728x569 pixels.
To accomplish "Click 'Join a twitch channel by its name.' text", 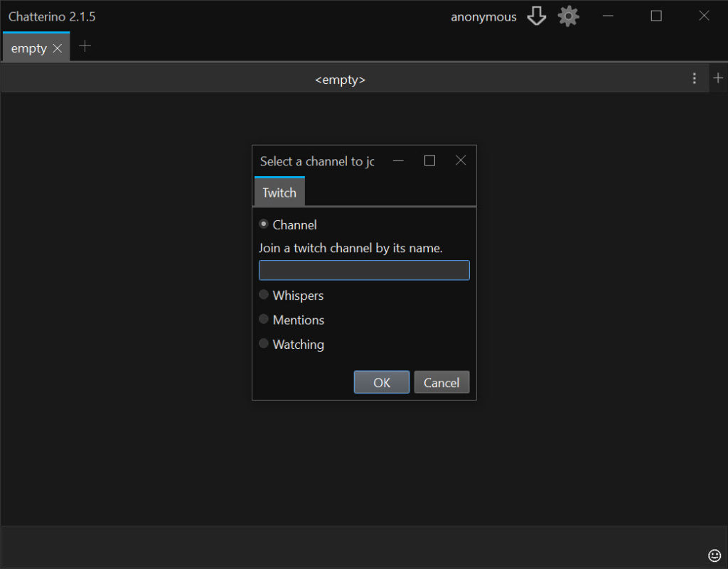I will (350, 248).
